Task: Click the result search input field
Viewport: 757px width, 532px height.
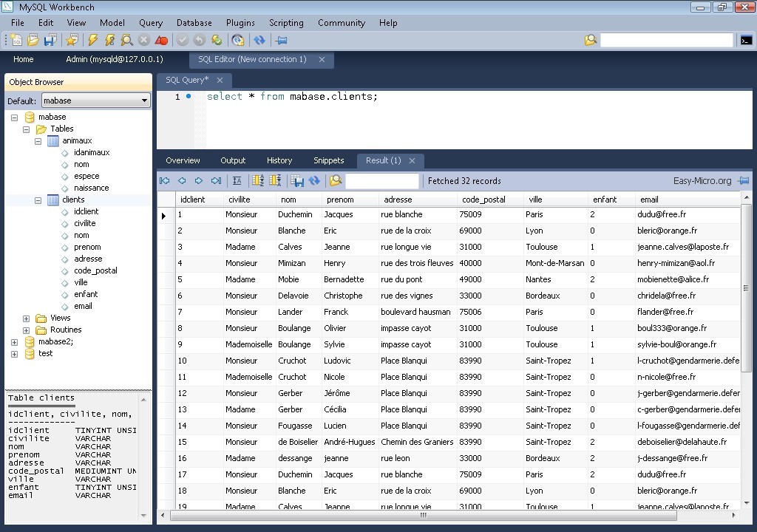Action: (x=382, y=180)
